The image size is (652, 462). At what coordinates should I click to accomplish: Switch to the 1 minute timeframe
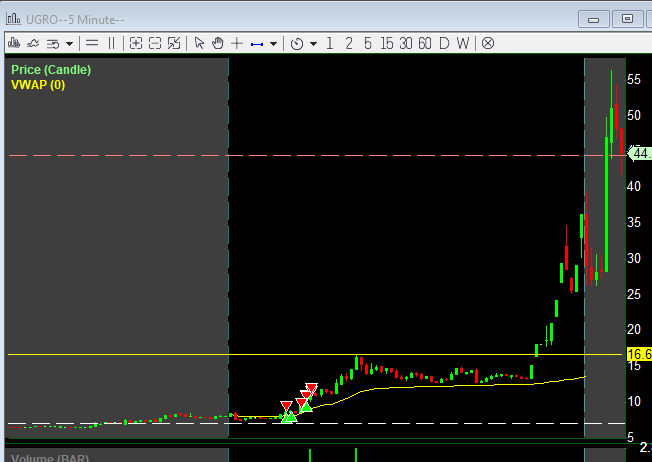(x=330, y=43)
